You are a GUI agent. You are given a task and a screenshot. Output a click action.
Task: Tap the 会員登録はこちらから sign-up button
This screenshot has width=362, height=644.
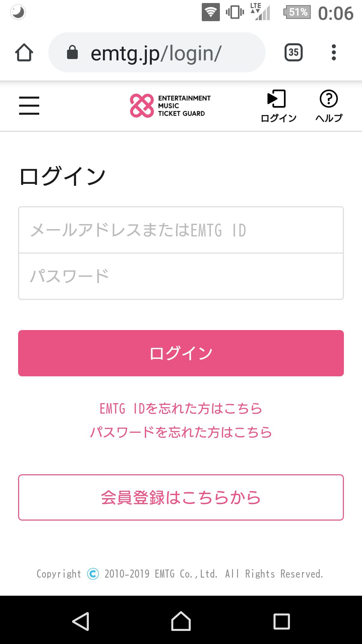(x=181, y=497)
